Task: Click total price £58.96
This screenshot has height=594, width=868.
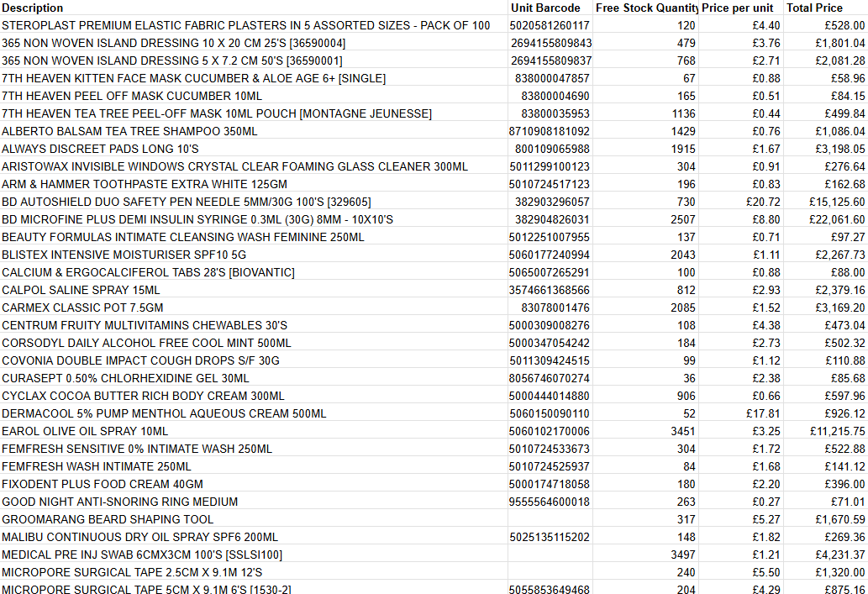Action: click(x=848, y=79)
